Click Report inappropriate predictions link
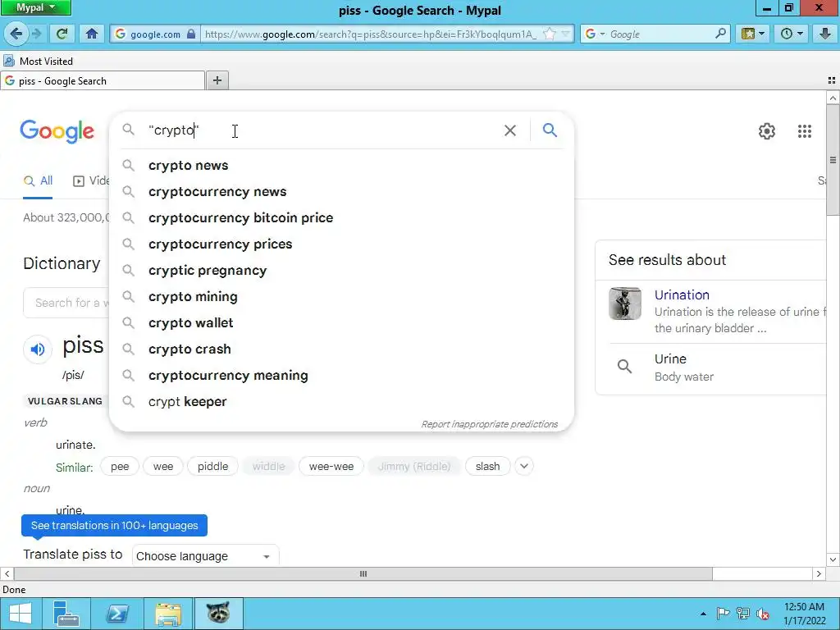This screenshot has width=840, height=630. 489,424
